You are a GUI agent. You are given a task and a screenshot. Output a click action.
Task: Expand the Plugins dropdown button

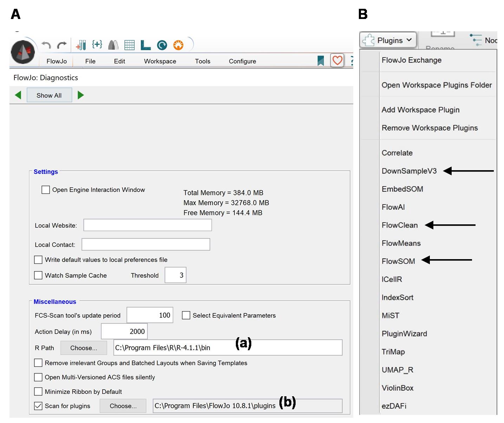click(388, 40)
